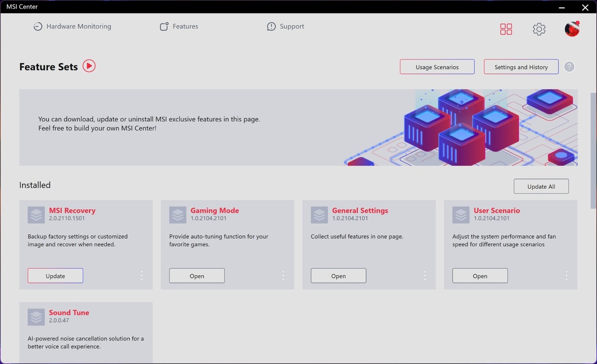Close the MSI Center window
Viewport: 597px width, 364px height.
click(585, 7)
